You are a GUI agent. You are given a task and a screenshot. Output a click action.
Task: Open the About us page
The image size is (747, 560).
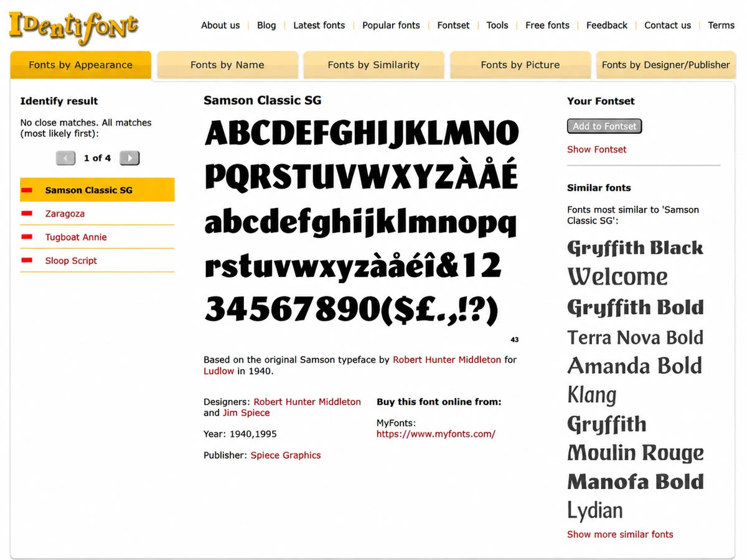tap(220, 26)
